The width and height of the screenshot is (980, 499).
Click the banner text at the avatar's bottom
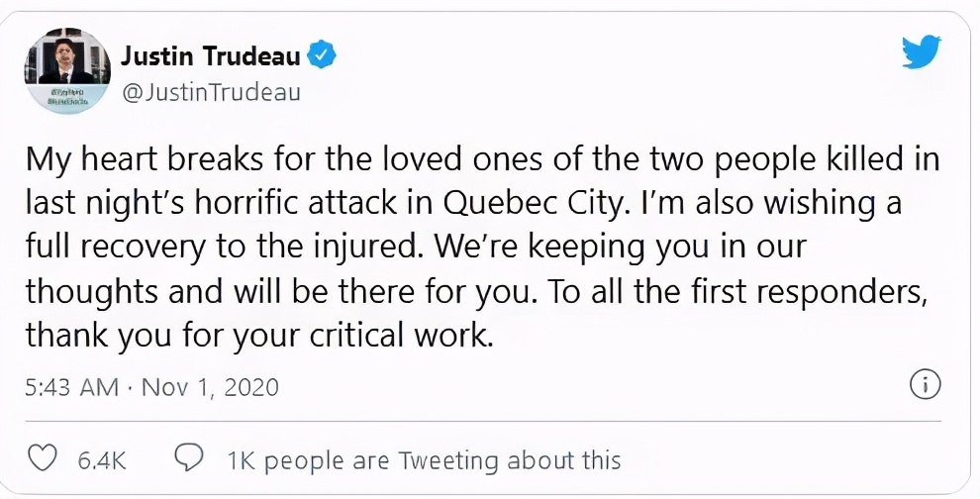click(67, 100)
